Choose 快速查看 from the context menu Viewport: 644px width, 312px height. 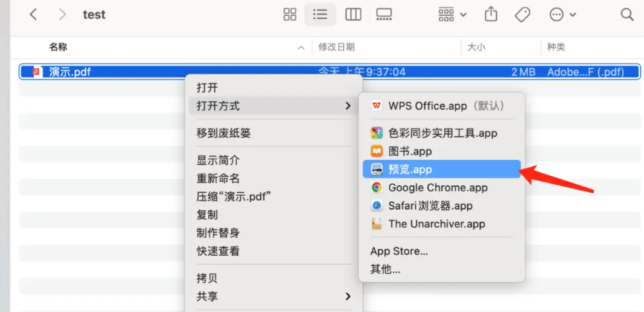click(274, 251)
